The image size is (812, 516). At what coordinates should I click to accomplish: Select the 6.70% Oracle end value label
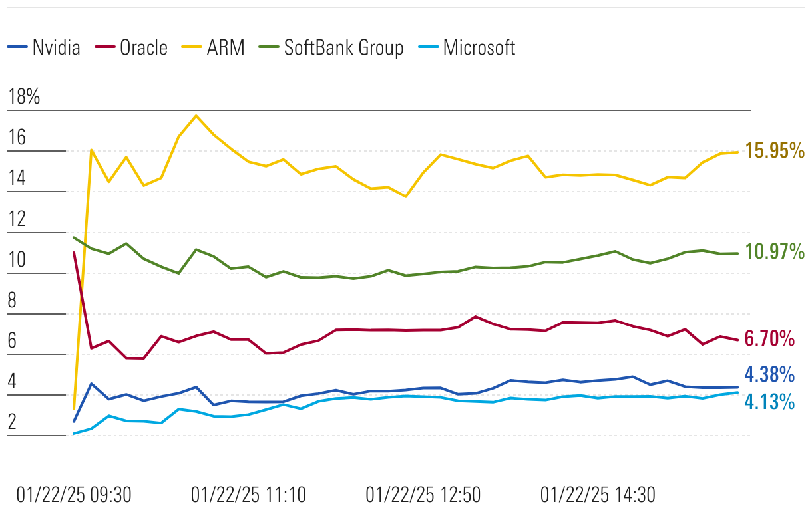pyautogui.click(x=769, y=339)
